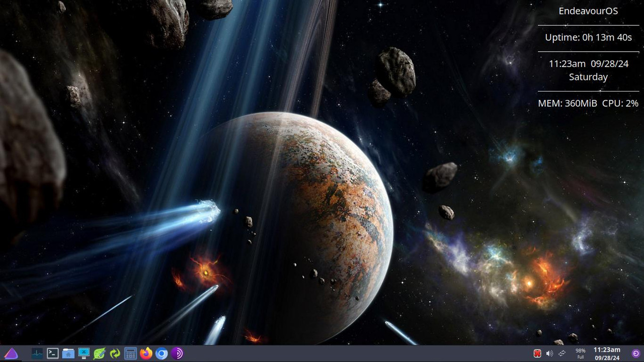
Task: Launch the green arrows update tool
Action: pos(115,353)
